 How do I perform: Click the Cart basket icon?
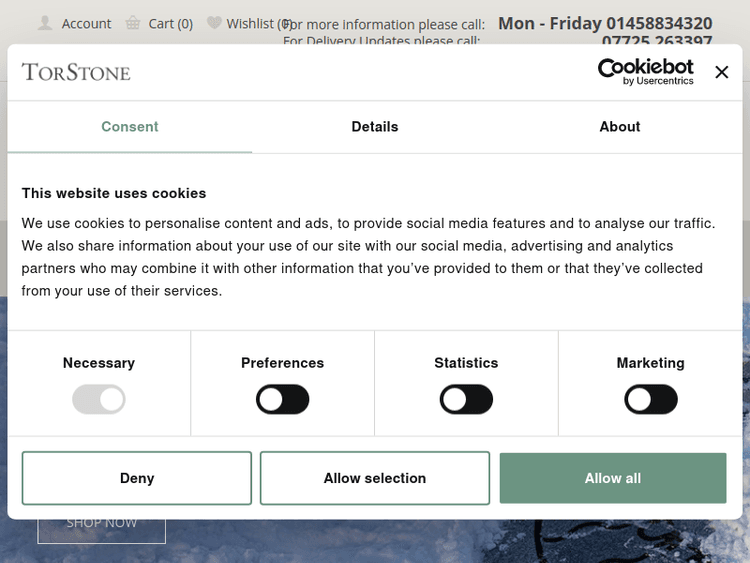pos(133,23)
